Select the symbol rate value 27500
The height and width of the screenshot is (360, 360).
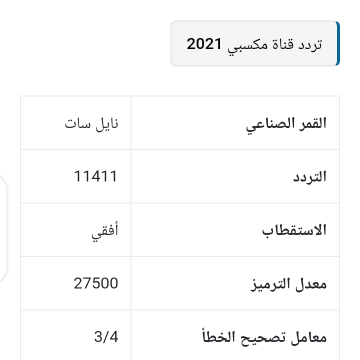(x=96, y=284)
